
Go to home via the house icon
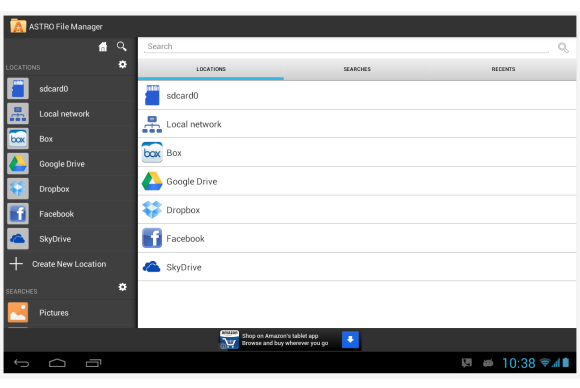click(x=103, y=47)
